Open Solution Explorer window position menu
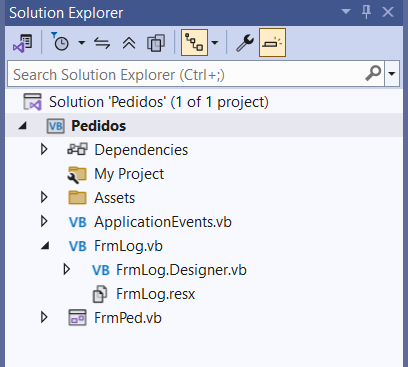This screenshot has height=367, width=408. pos(346,12)
